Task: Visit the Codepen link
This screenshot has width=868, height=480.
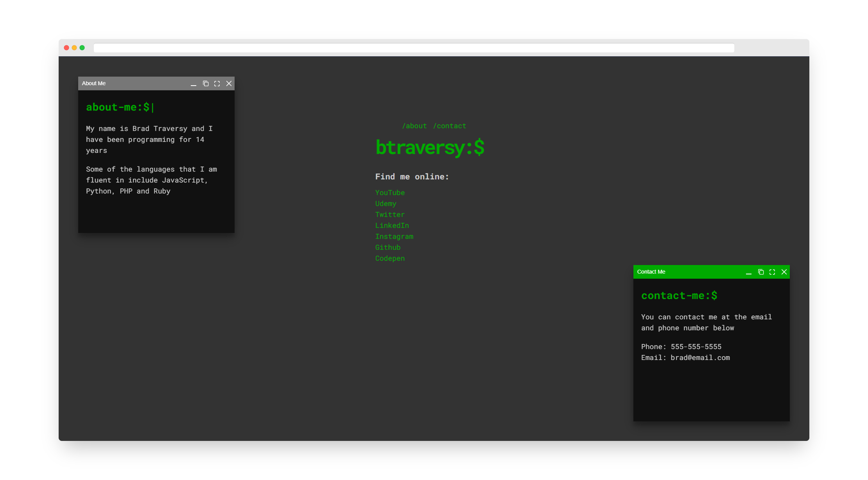Action: coord(390,258)
